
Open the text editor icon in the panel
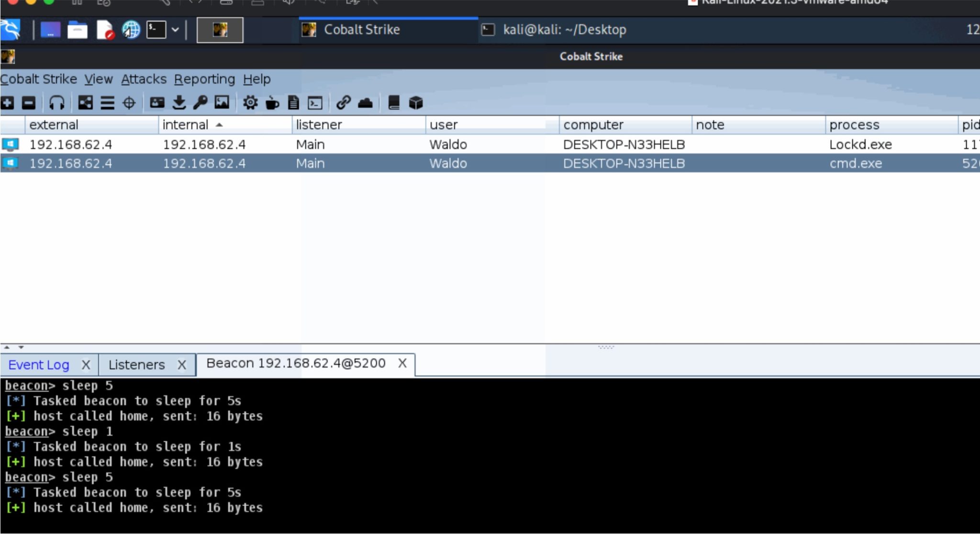point(105,30)
